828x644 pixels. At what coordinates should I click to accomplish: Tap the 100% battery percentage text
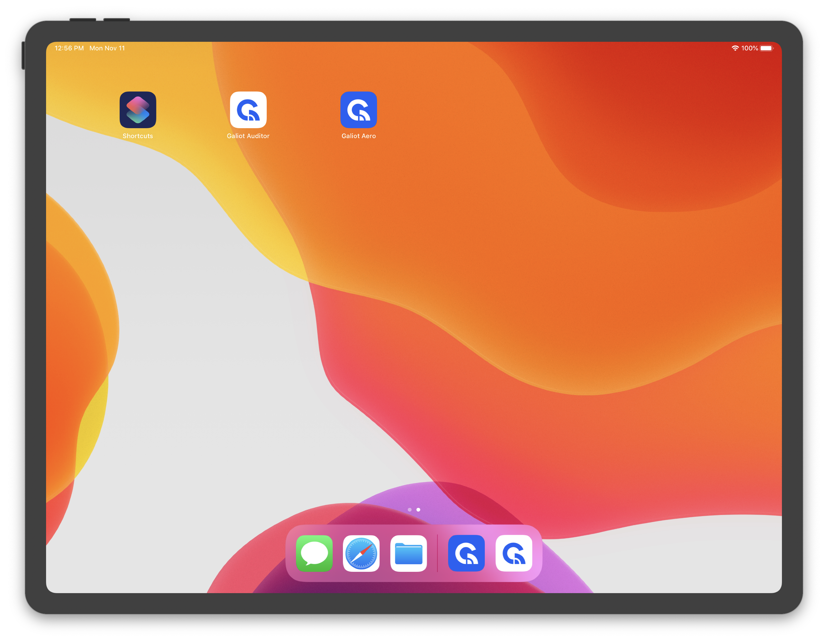coord(750,48)
